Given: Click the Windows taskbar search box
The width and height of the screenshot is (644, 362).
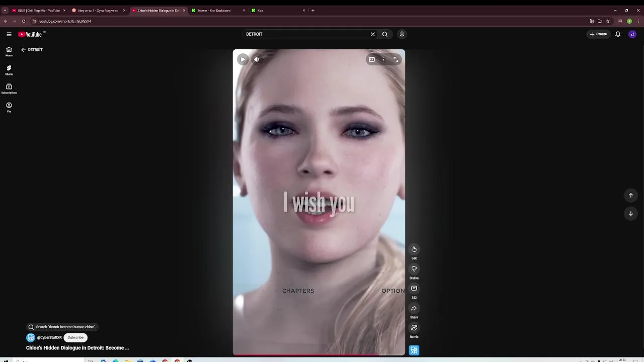Looking at the screenshot, I should [48, 360].
